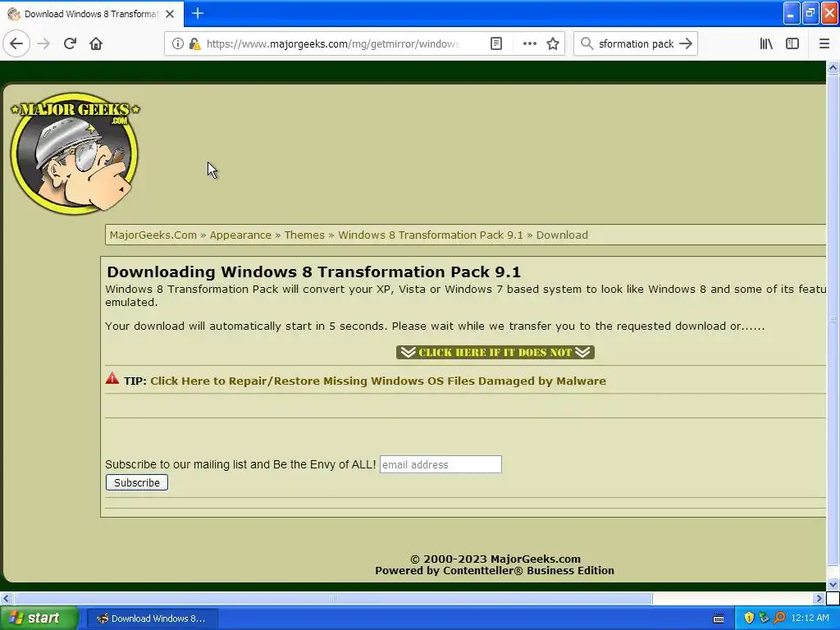
Task: Go back to the previous page
Action: [x=16, y=43]
